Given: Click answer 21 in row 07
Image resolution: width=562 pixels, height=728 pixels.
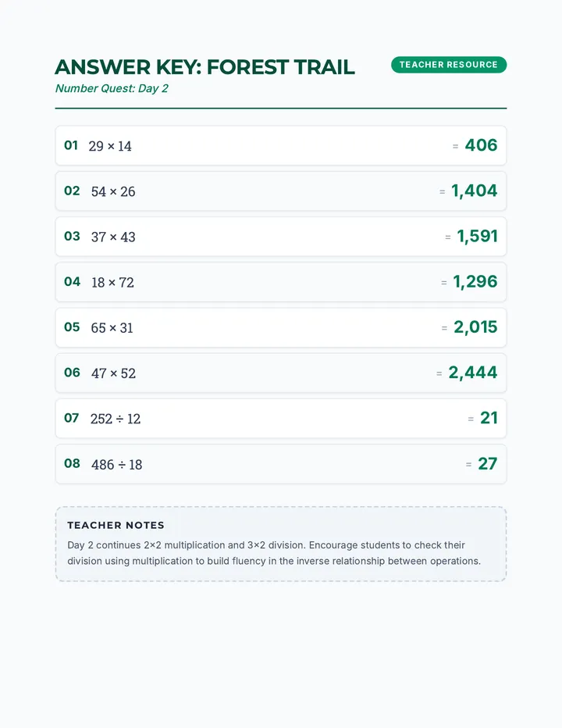Looking at the screenshot, I should pos(489,419).
